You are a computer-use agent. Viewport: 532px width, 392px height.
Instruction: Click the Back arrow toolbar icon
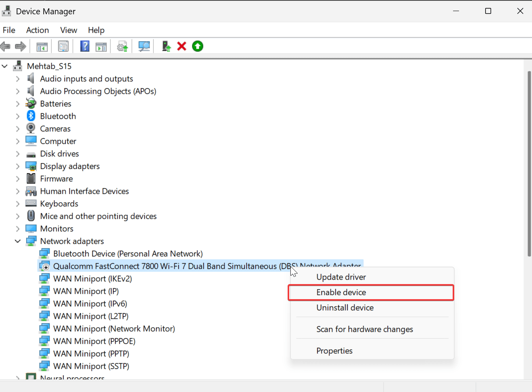pyautogui.click(x=5, y=46)
